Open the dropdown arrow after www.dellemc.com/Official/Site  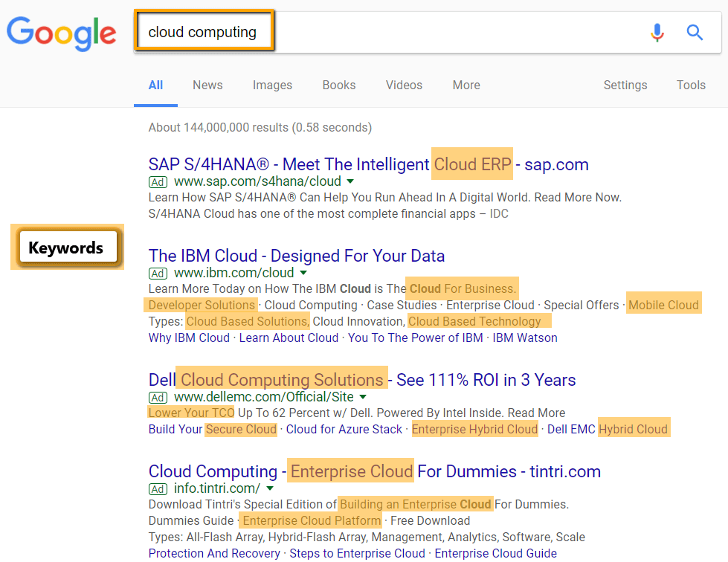(363, 397)
